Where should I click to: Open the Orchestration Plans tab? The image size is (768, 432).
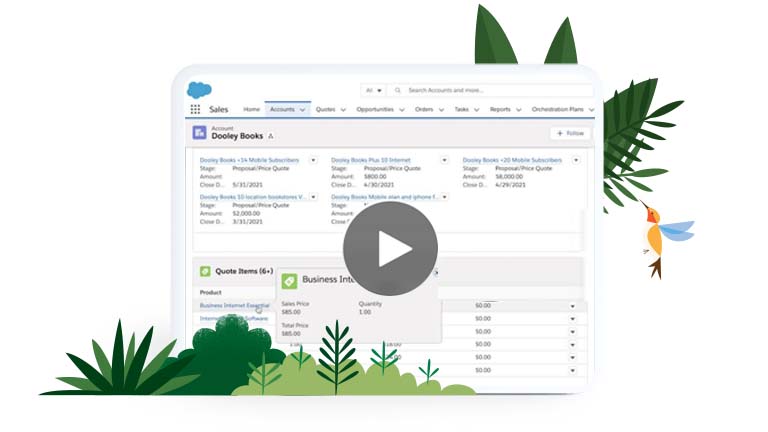pos(557,109)
